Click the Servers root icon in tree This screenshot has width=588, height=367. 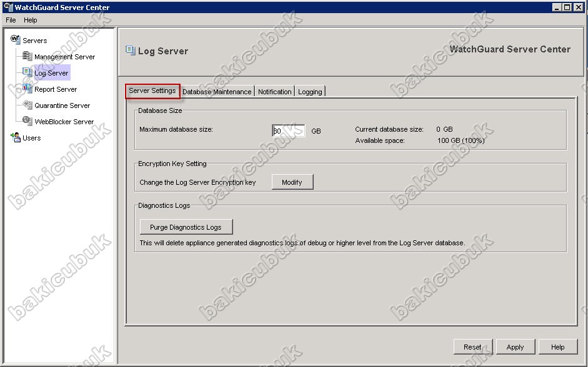tap(16, 39)
